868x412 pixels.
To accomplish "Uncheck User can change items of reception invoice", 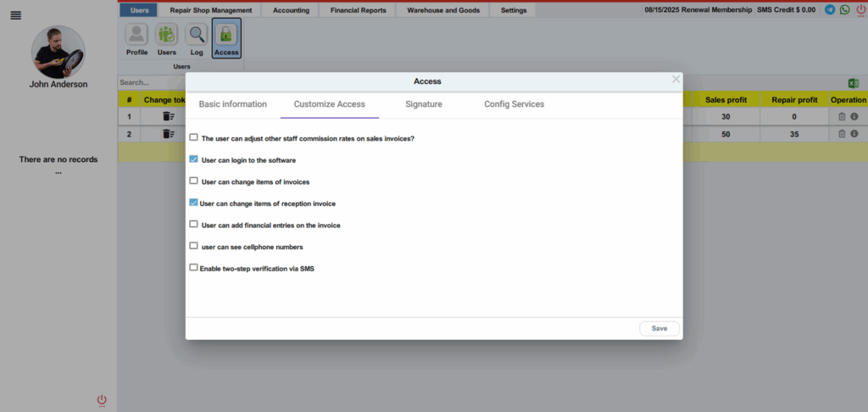I will tap(193, 203).
